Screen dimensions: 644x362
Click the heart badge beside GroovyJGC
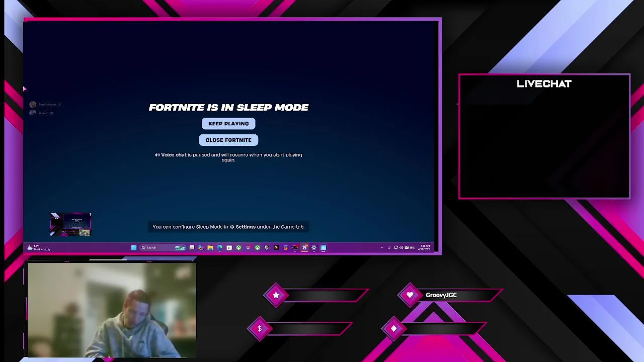pos(410,295)
